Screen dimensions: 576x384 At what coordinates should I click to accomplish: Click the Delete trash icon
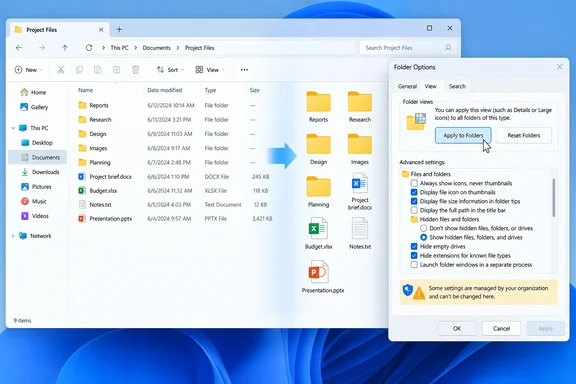tap(136, 70)
